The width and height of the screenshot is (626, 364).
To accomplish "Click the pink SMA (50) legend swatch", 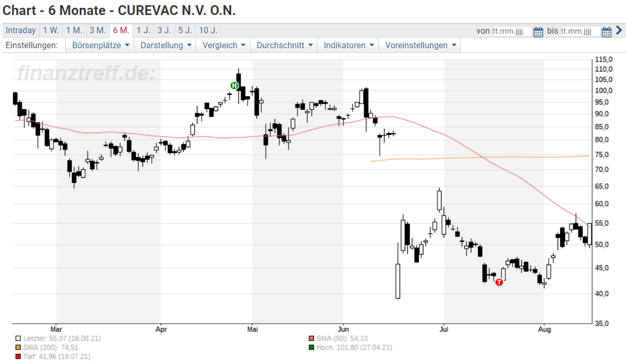I will [311, 338].
